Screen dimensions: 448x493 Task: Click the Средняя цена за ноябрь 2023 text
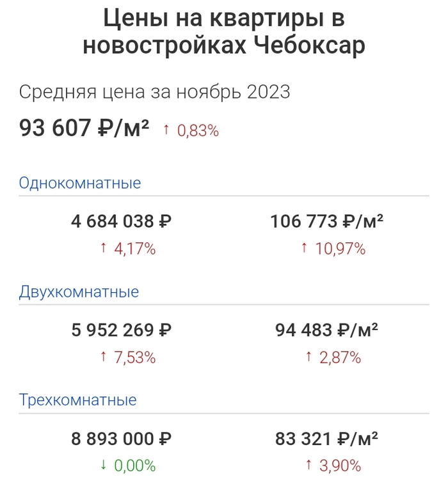[154, 92]
